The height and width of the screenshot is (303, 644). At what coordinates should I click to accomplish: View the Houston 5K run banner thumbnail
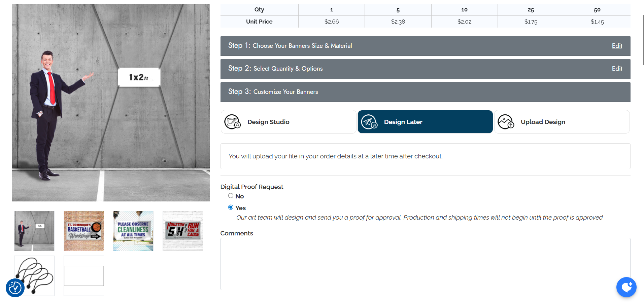(x=183, y=231)
